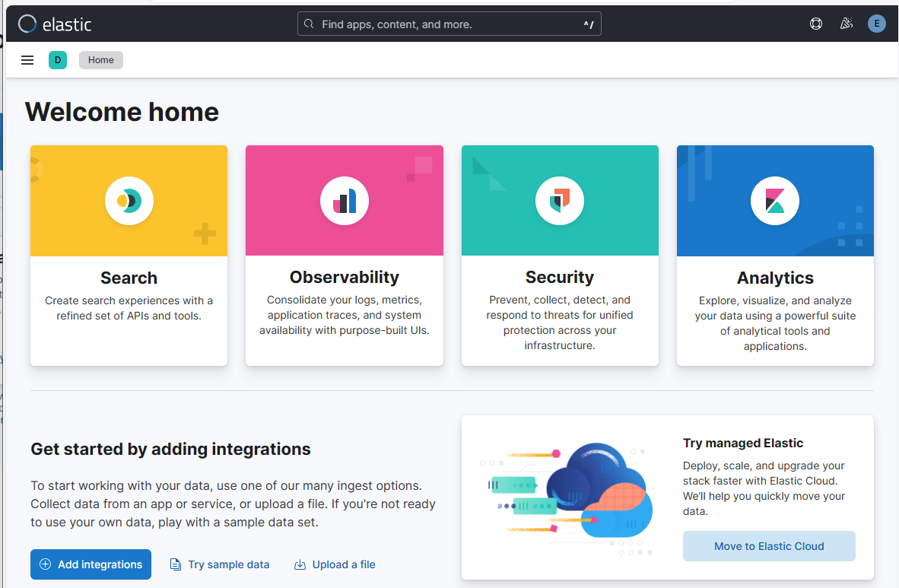Screen dimensions: 899x588
Task: Open the Security card title
Action: click(x=560, y=277)
